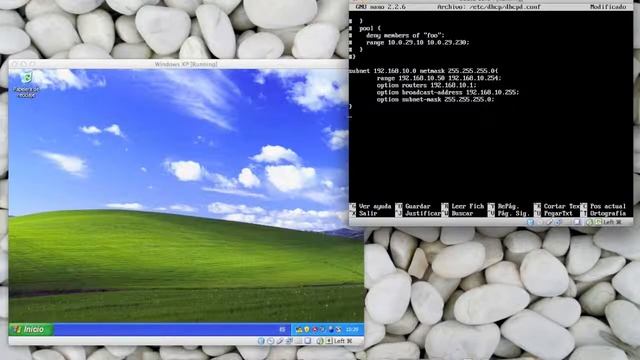Click the 'Ortografía' nano shortcut
The image size is (640, 360).
click(x=608, y=213)
